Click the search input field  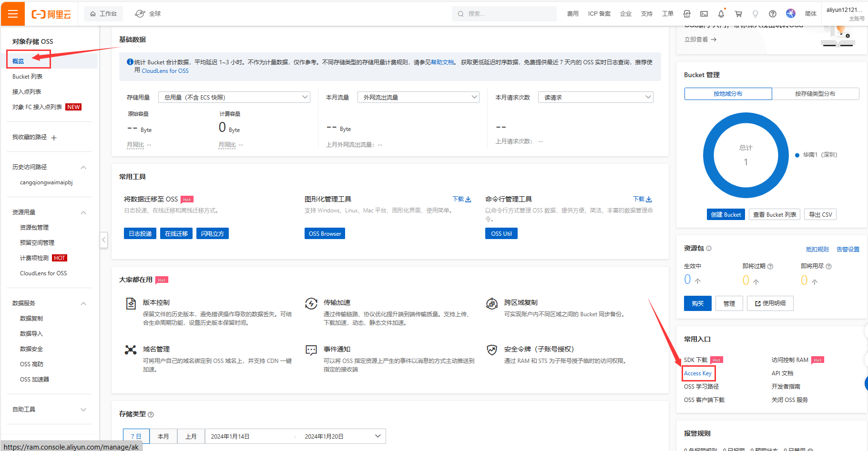(504, 14)
